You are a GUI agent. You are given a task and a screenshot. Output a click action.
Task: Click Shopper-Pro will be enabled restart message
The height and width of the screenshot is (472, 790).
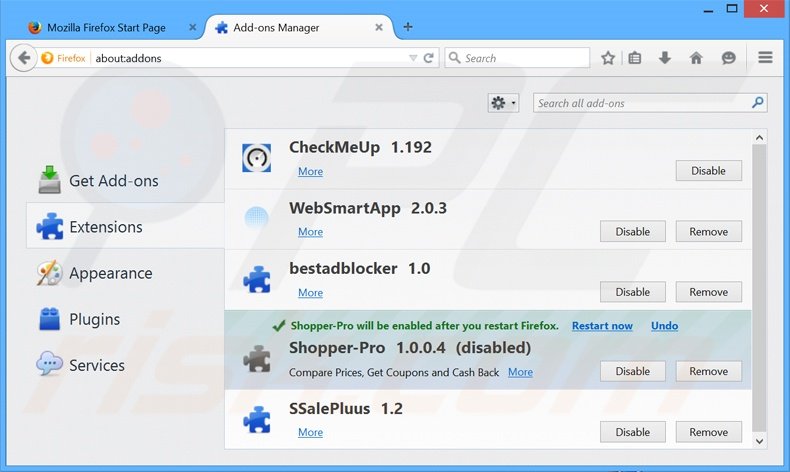coord(425,326)
